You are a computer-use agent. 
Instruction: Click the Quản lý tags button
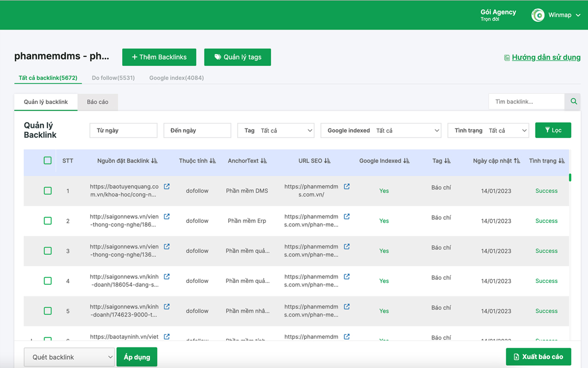pos(237,57)
